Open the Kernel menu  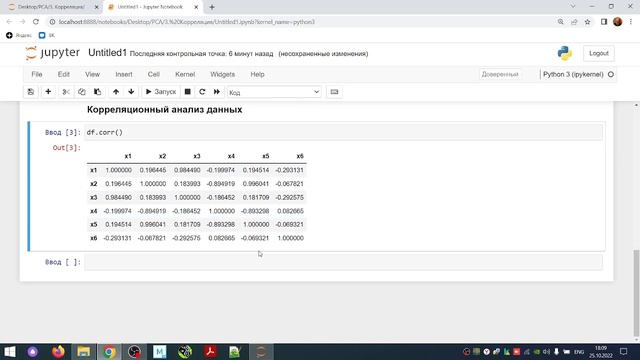(x=185, y=74)
